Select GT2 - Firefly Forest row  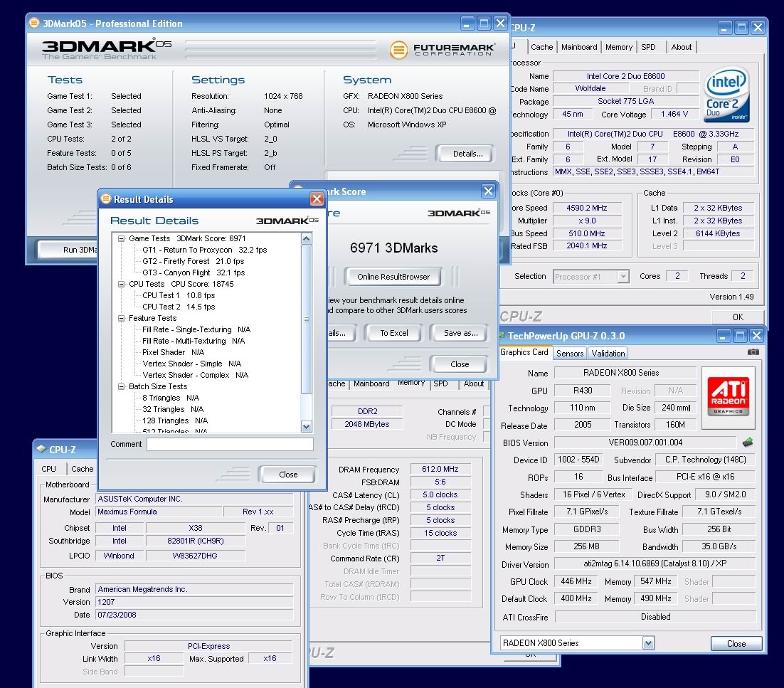point(194,262)
